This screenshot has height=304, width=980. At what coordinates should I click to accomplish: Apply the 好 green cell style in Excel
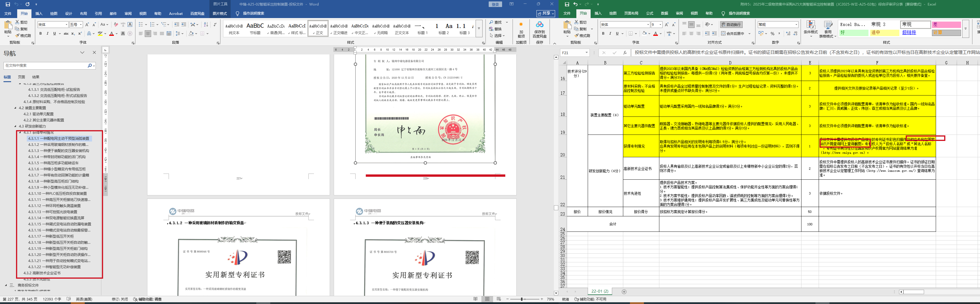[x=853, y=33]
